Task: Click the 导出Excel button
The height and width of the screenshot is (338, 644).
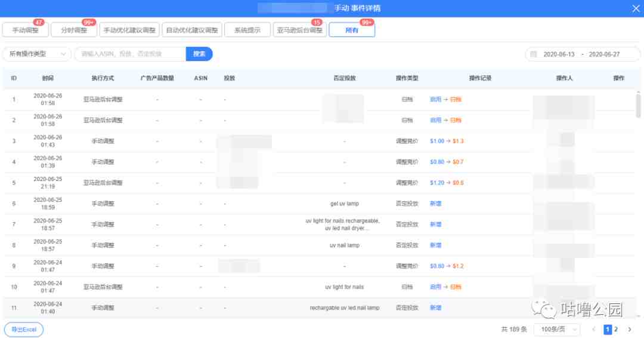Action: [24, 330]
